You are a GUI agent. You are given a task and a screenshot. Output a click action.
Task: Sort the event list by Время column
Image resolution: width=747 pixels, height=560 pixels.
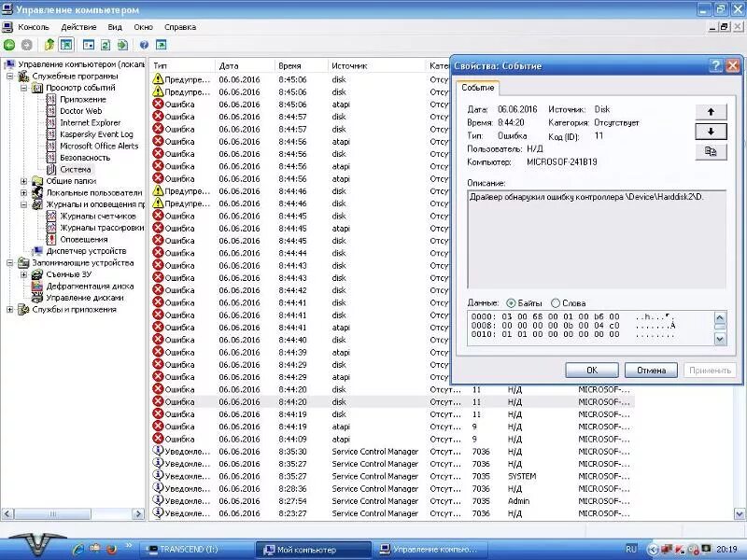pos(302,65)
